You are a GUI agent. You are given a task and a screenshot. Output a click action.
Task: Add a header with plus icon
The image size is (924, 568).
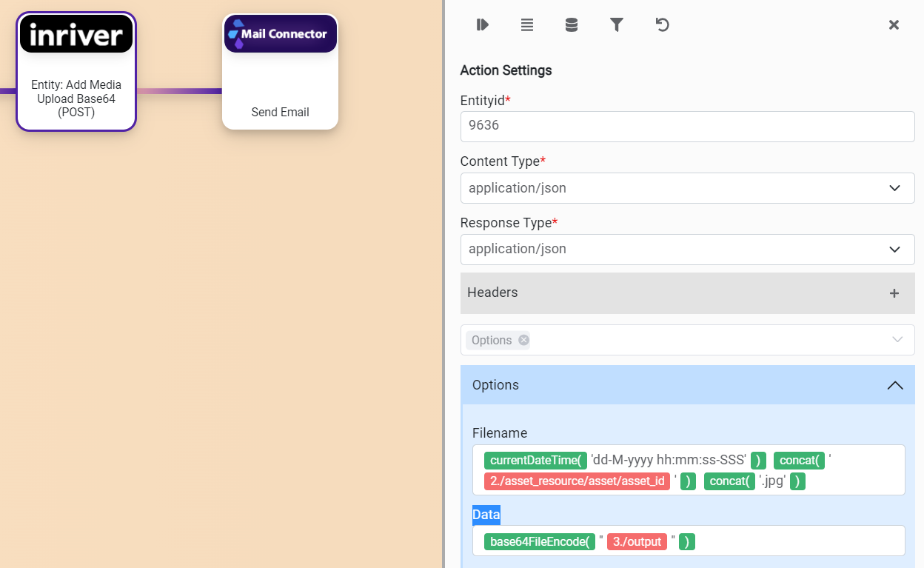pyautogui.click(x=894, y=293)
